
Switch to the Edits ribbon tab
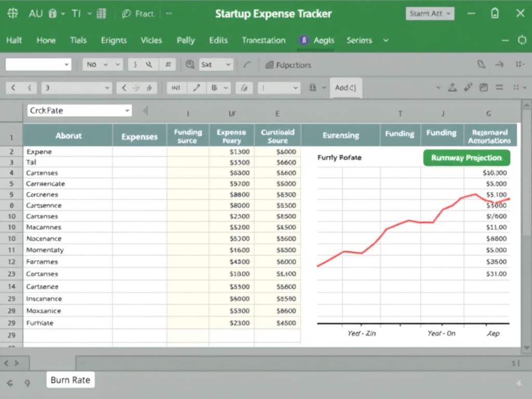click(218, 40)
